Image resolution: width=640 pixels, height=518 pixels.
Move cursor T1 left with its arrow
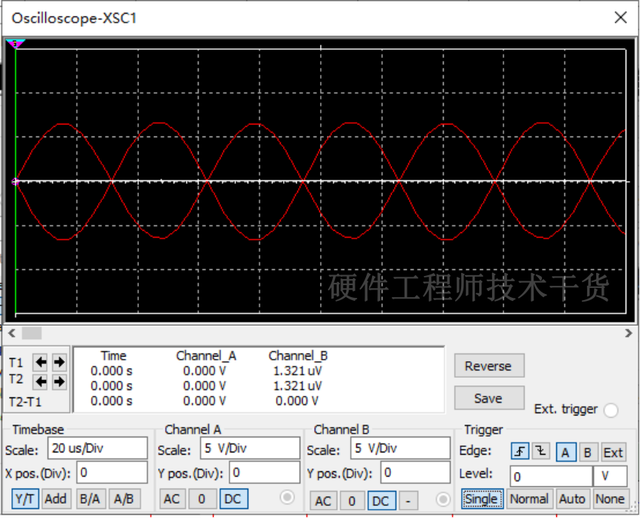pos(40,362)
